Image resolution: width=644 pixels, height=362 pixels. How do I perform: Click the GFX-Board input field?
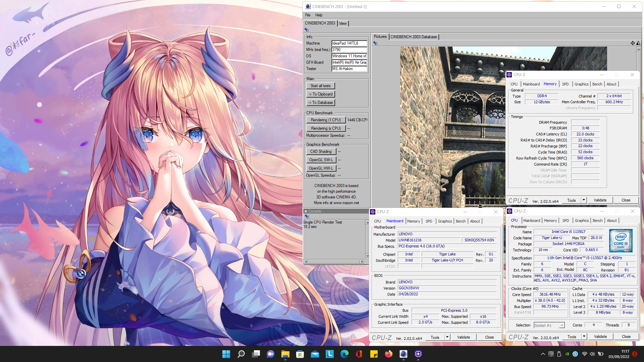349,62
